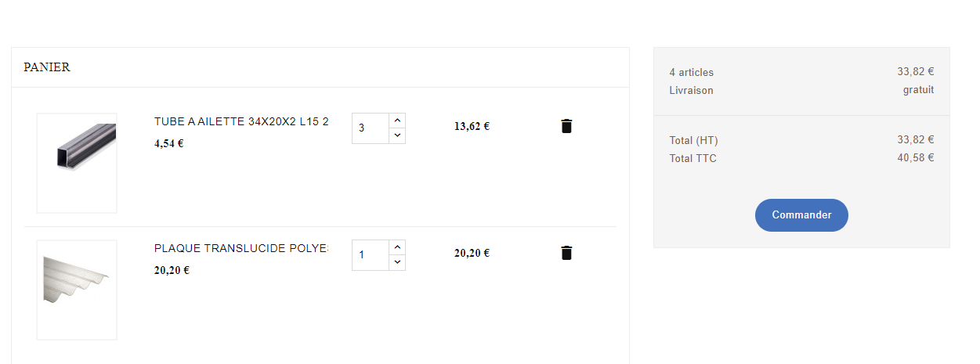The height and width of the screenshot is (364, 980).
Task: Click the Total (HT) label
Action: tap(694, 140)
